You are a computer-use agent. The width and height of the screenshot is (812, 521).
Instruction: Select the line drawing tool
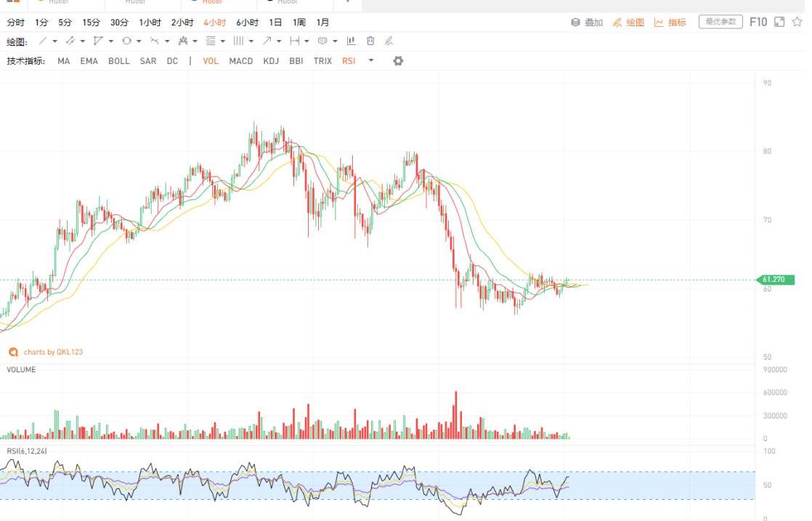pyautogui.click(x=43, y=41)
